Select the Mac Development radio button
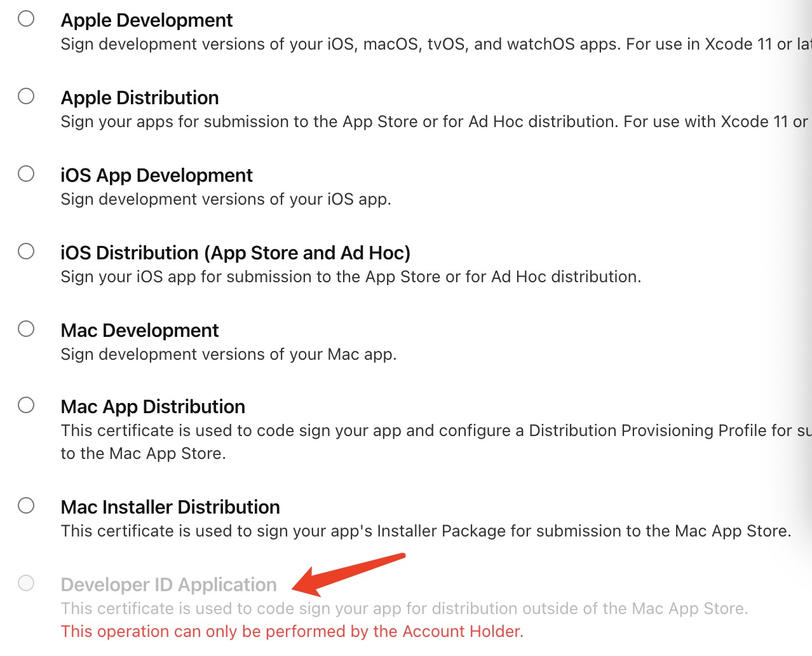 tap(26, 329)
